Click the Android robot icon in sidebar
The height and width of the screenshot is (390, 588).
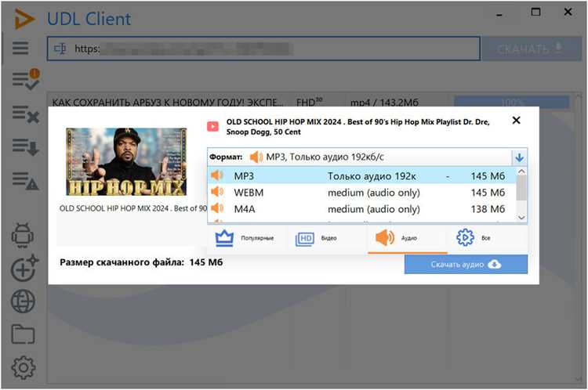[x=23, y=236]
